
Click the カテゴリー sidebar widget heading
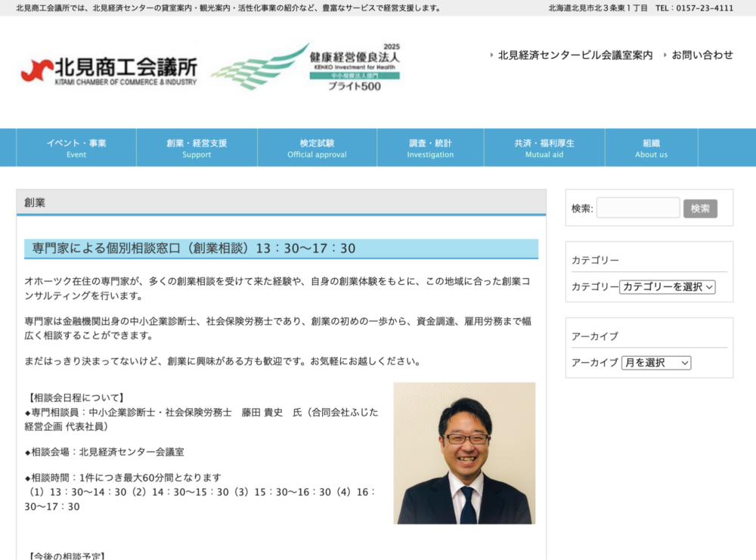point(595,260)
